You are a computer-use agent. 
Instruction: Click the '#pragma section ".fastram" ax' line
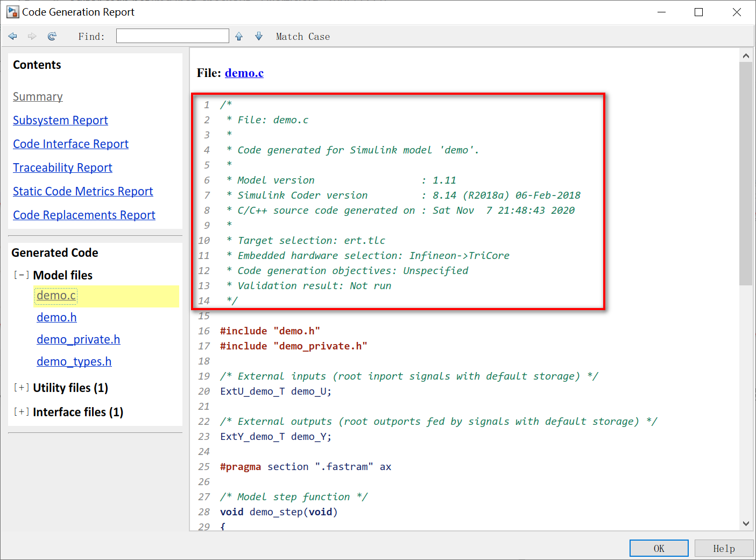[306, 466]
